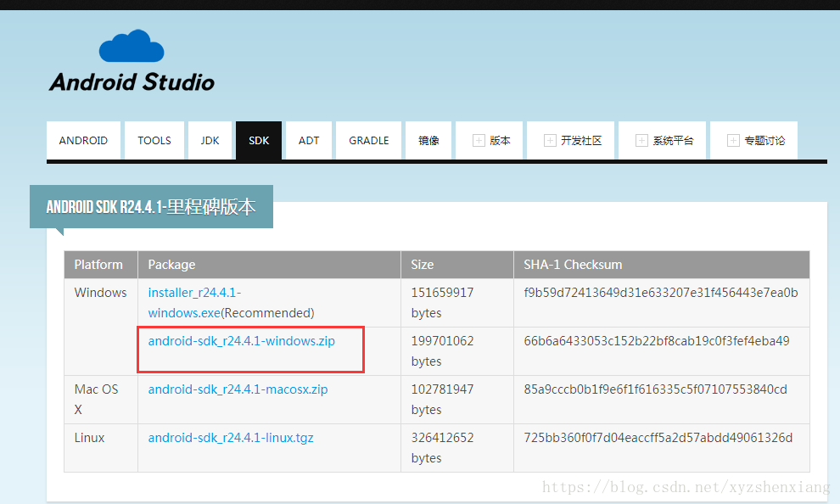Download android-sdk_r24.4.1-windows.zip
The height and width of the screenshot is (504, 840).
(x=242, y=341)
